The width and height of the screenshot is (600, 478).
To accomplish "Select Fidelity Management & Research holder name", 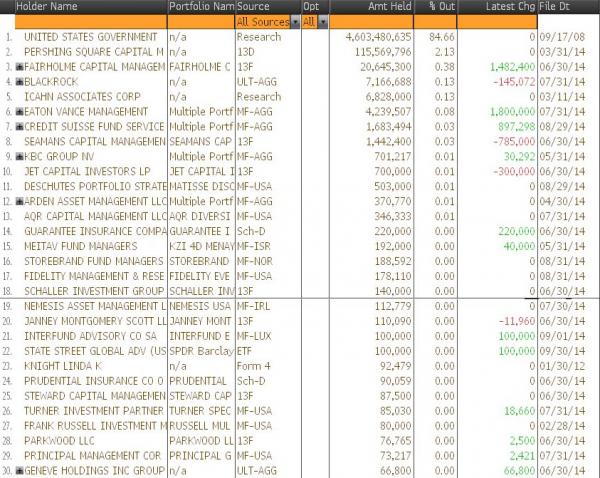I will click(94, 276).
